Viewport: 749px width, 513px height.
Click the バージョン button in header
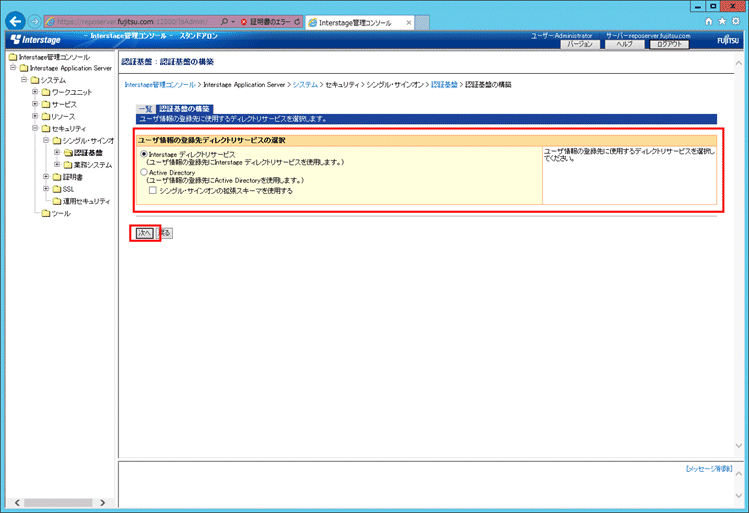[580, 44]
